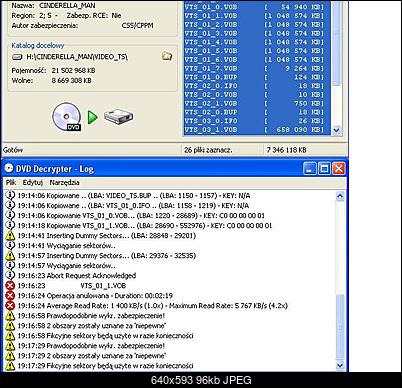The height and width of the screenshot is (388, 402).
Task: Select VTS_01_5.VOB in the file list
Action: (257, 51)
